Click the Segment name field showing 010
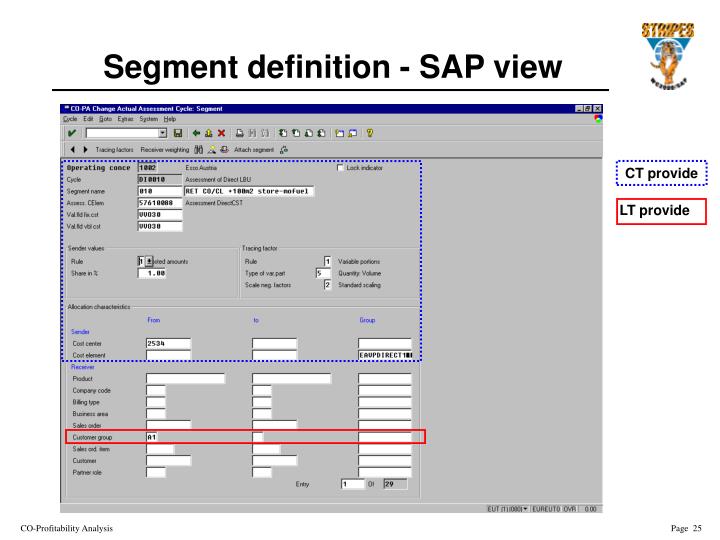The width and height of the screenshot is (720, 540). coord(160,191)
